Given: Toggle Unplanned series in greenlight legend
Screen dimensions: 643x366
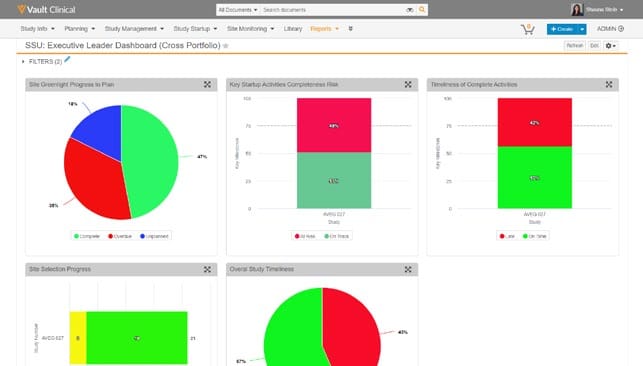Looking at the screenshot, I should (154, 236).
